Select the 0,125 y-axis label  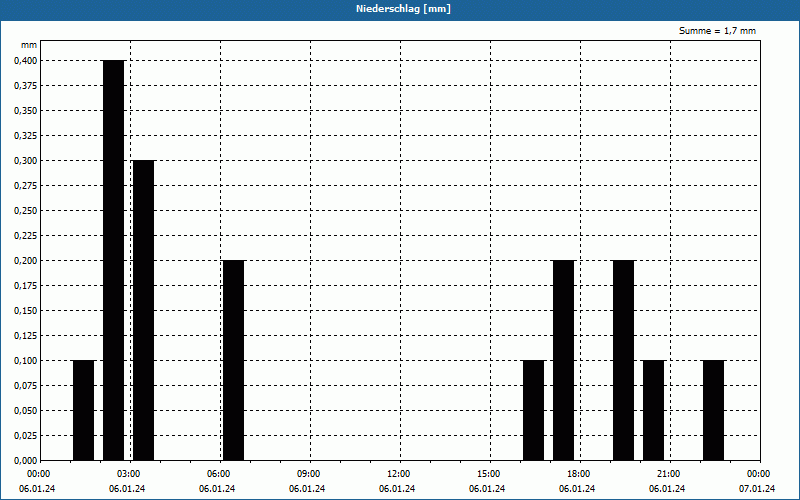tap(26, 336)
